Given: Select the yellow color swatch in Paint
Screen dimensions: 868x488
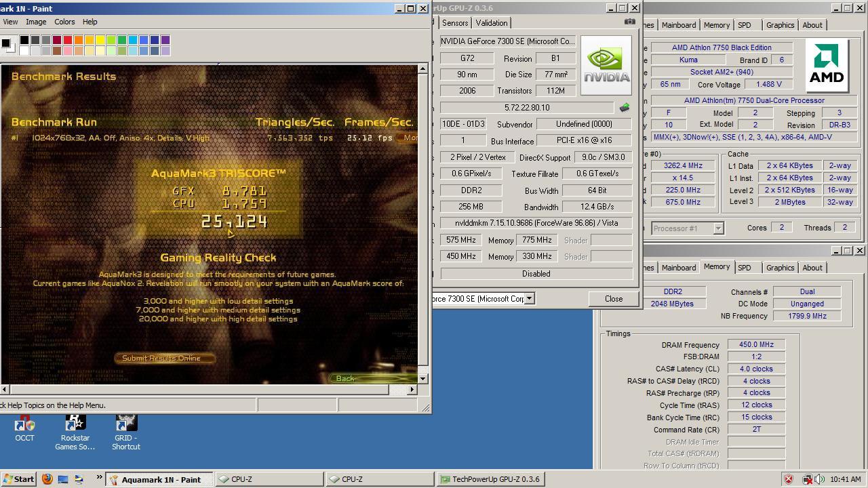Looking at the screenshot, I should 100,40.
